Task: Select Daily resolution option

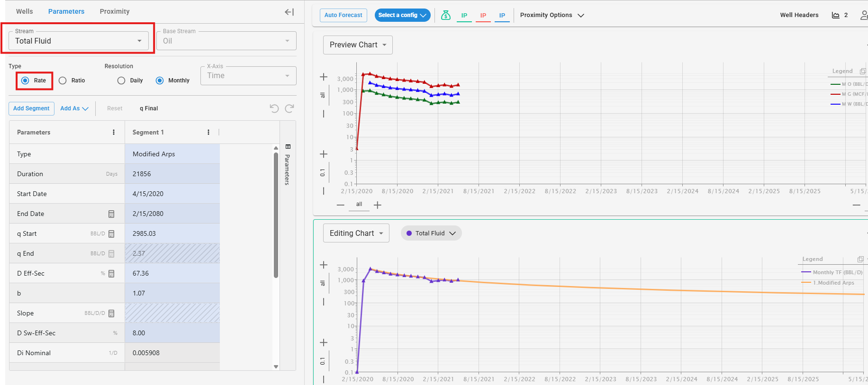Action: point(121,81)
